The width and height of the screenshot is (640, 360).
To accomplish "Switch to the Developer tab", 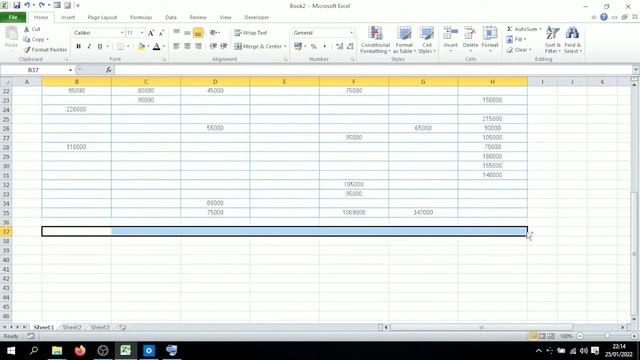I will click(x=256, y=18).
